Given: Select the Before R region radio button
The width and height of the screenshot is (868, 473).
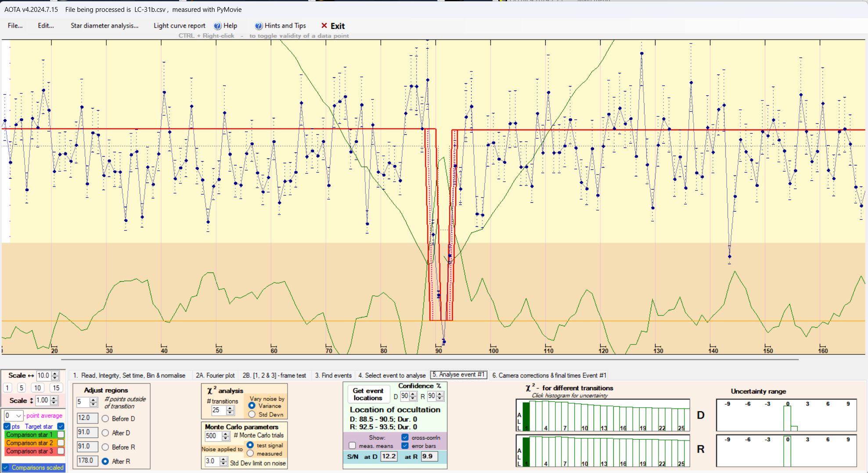Looking at the screenshot, I should 105,447.
